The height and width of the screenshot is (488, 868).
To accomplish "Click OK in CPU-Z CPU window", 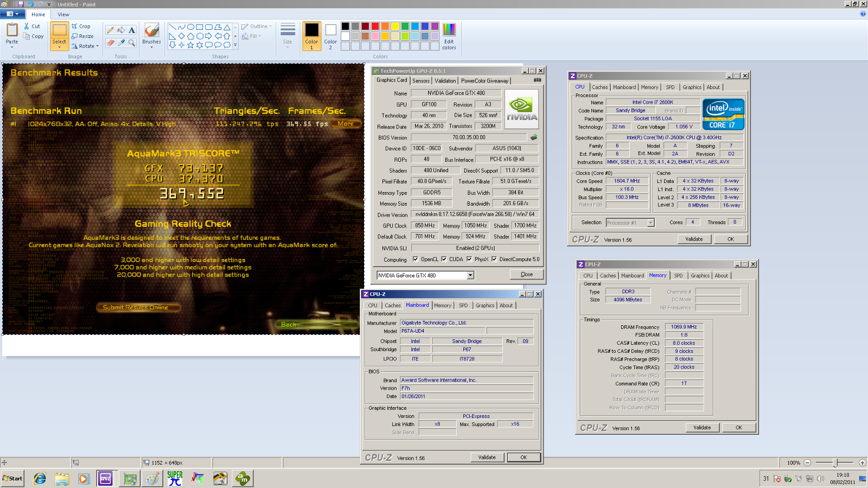I will click(x=731, y=239).
